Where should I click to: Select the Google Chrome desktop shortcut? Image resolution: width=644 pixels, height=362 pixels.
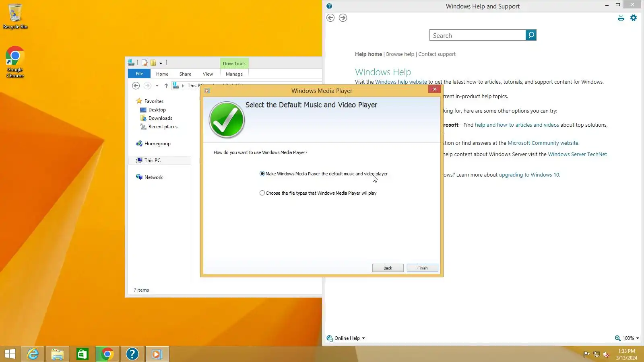point(15,62)
